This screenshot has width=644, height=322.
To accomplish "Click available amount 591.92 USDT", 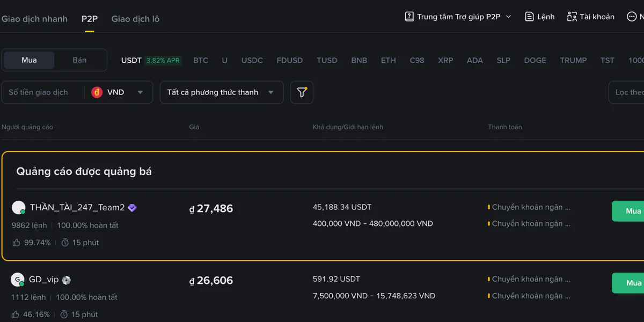I will [x=336, y=279].
